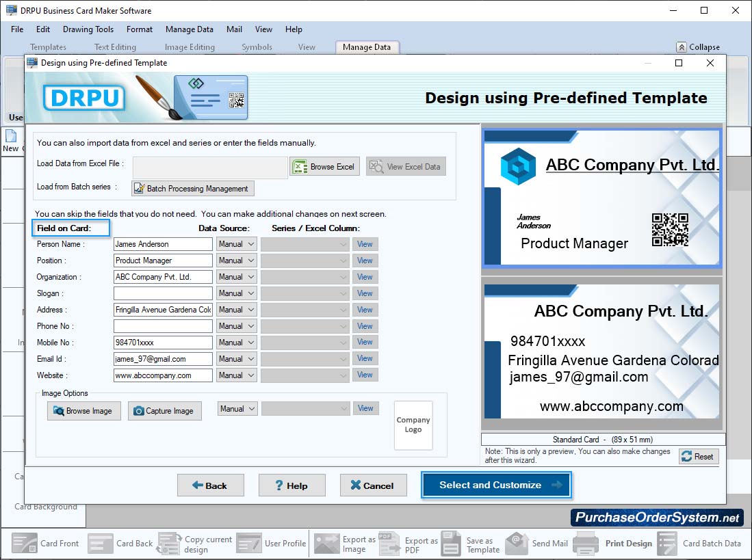The width and height of the screenshot is (752, 560).
Task: Open Email Id data source dropdown
Action: 237,359
